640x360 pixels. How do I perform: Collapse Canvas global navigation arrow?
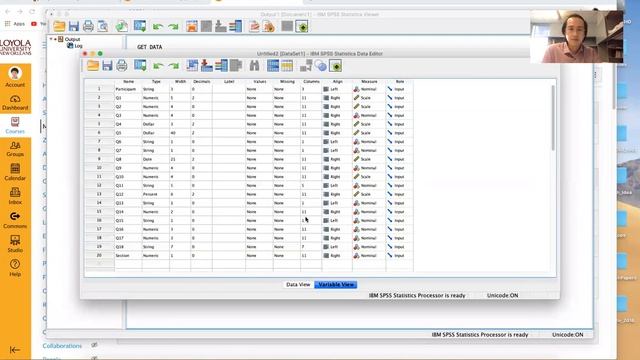point(15,350)
